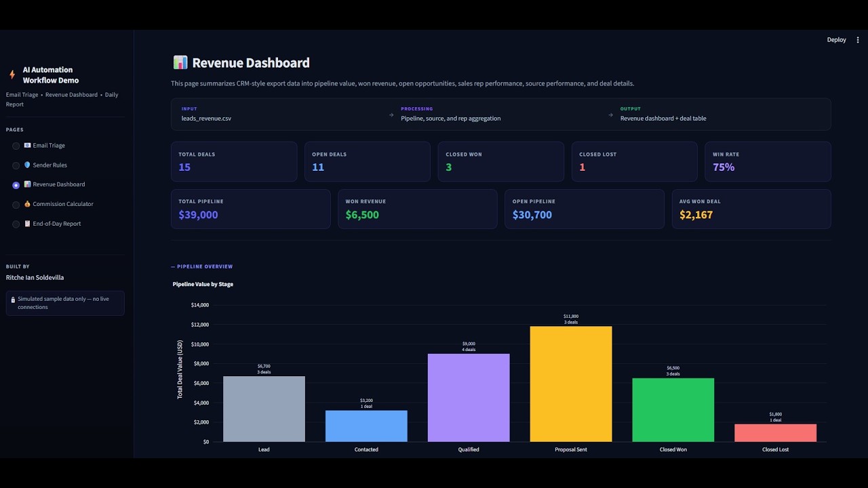Click the shield icon beside Sender Rules
868x488 pixels.
(27, 165)
